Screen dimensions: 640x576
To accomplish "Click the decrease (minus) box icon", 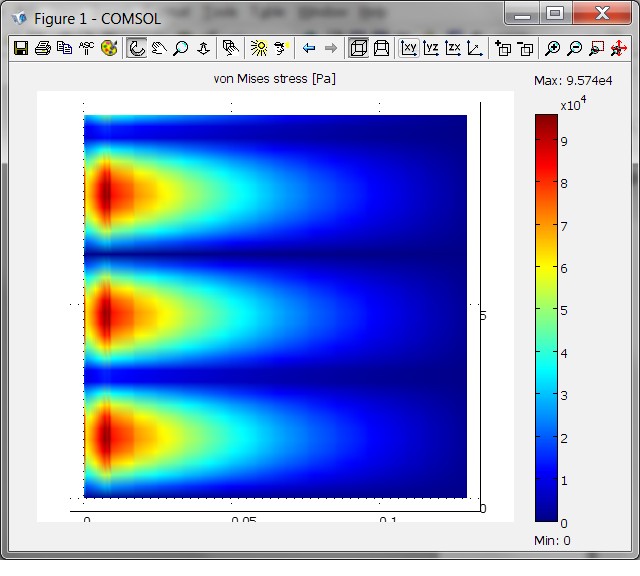I will [x=525, y=48].
